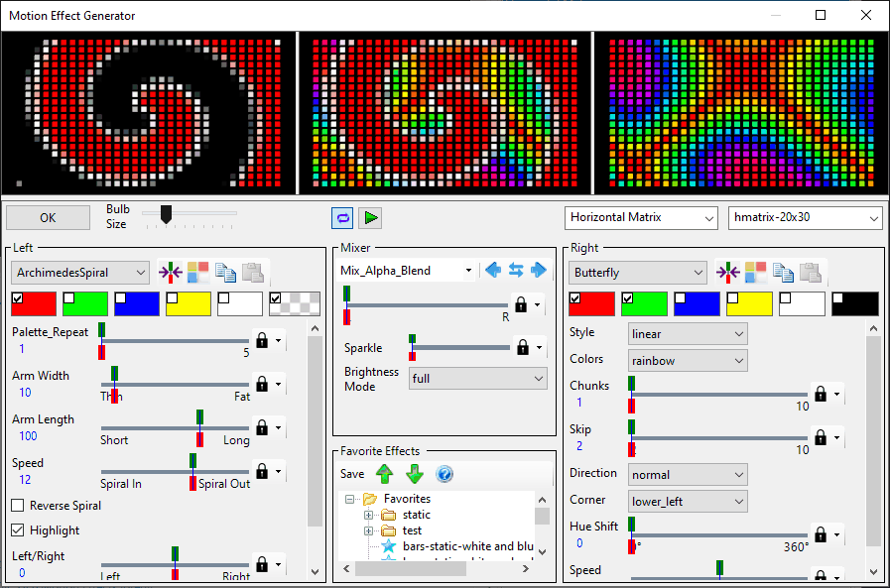Open the Horizontal Matrix dropdown
The image size is (890, 588).
pyautogui.click(x=641, y=218)
